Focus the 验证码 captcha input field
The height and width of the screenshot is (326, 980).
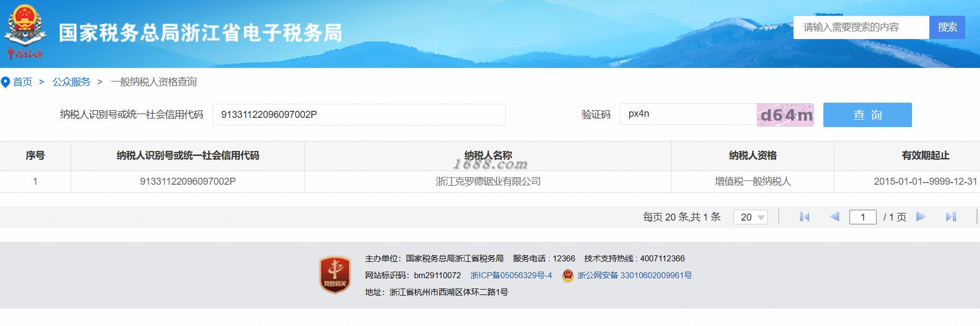[688, 114]
